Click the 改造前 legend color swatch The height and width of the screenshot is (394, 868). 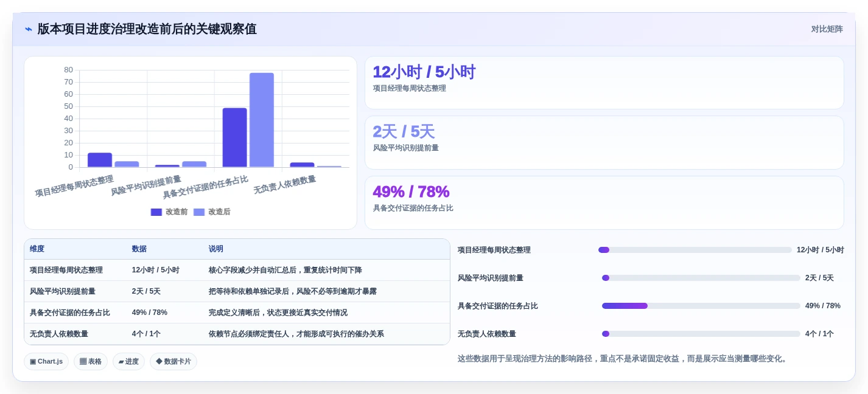pos(156,212)
